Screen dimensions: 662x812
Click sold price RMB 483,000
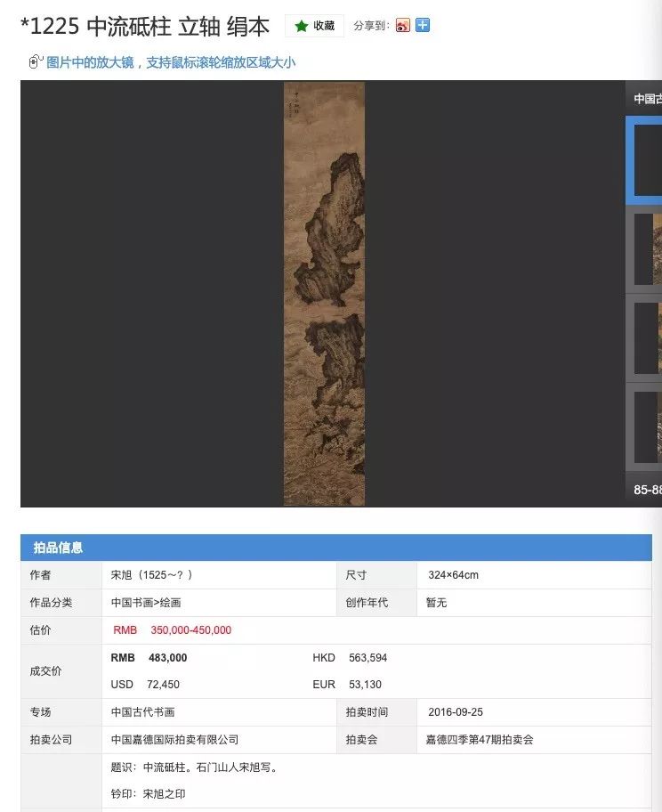149,658
